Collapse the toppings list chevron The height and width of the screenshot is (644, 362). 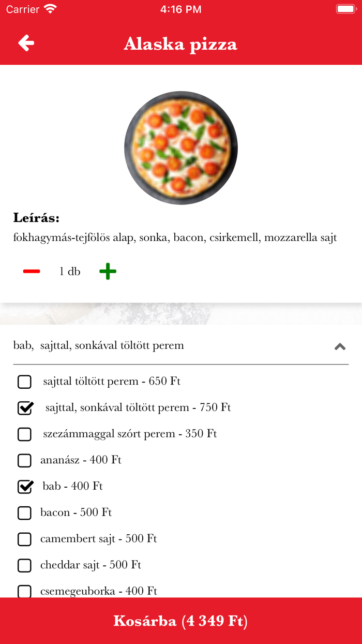(x=340, y=346)
